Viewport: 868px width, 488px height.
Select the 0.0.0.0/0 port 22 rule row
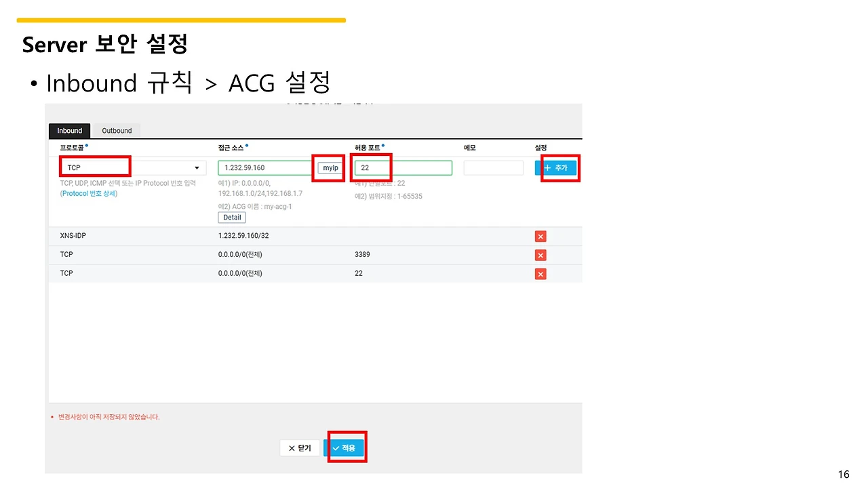[x=315, y=274]
